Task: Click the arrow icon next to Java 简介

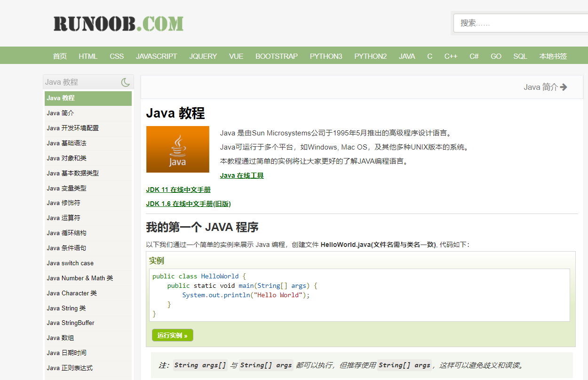Action: point(564,87)
